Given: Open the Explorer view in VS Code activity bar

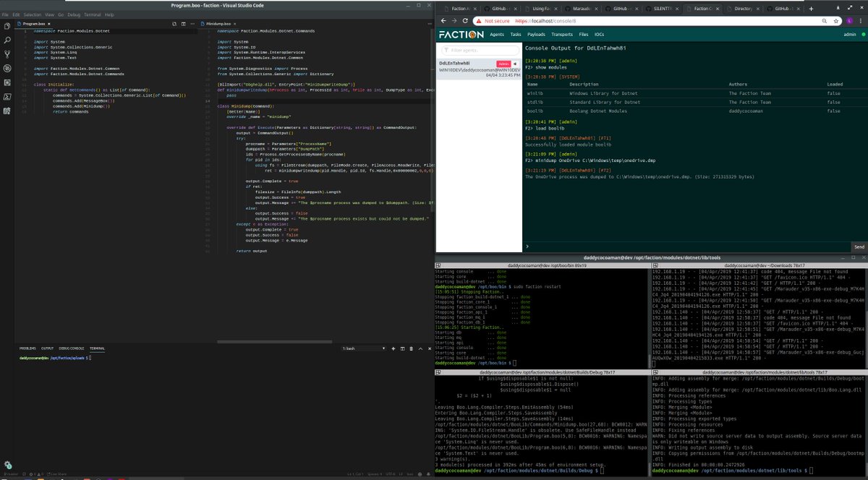Looking at the screenshot, I should (x=7, y=27).
